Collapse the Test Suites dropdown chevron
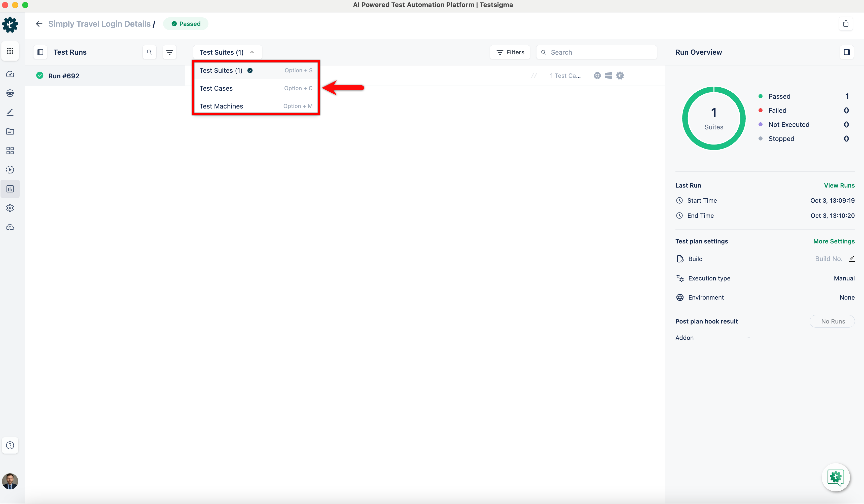This screenshot has width=864, height=504. pos(252,52)
